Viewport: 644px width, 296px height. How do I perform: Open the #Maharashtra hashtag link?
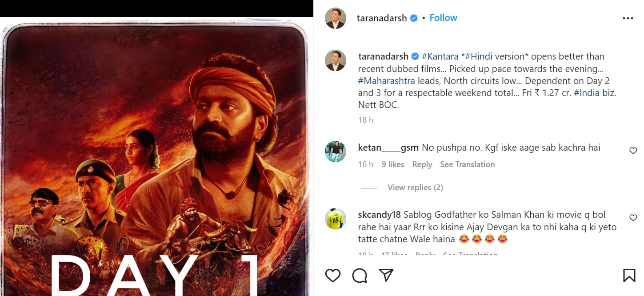[386, 81]
